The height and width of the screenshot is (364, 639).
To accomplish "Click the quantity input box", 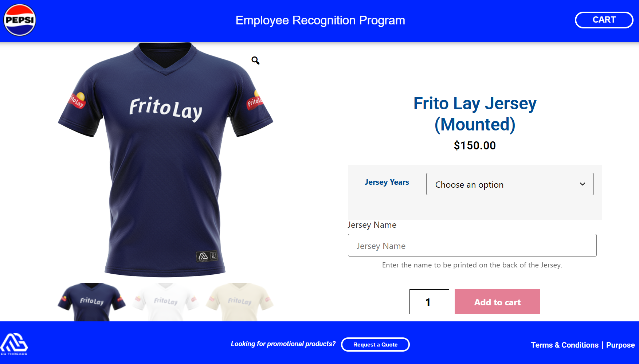I will point(429,302).
